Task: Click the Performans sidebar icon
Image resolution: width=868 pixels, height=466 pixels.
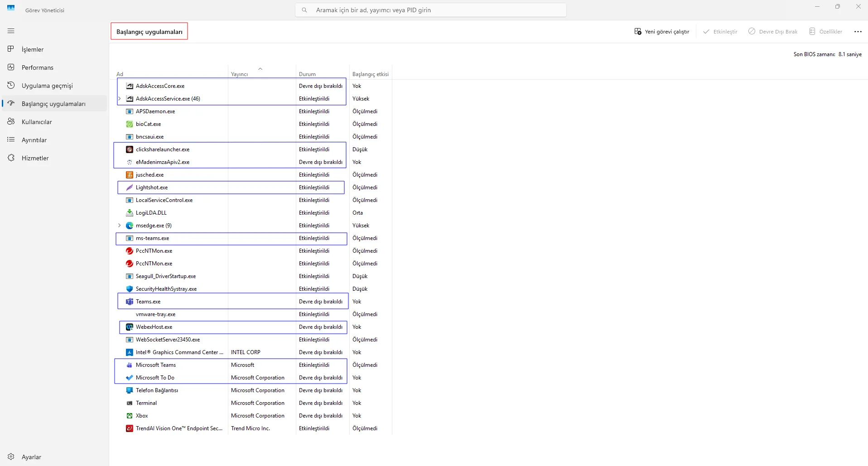Action: click(x=11, y=67)
